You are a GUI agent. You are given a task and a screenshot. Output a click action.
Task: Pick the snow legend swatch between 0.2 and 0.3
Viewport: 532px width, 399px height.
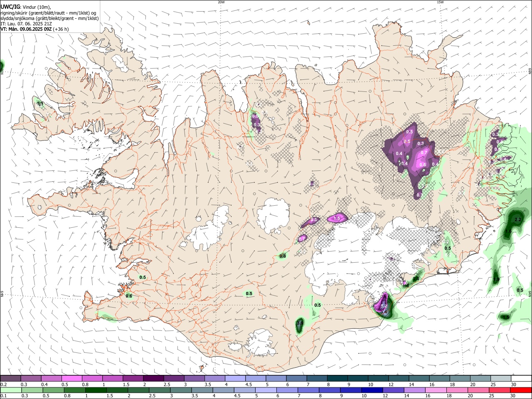coord(11,378)
